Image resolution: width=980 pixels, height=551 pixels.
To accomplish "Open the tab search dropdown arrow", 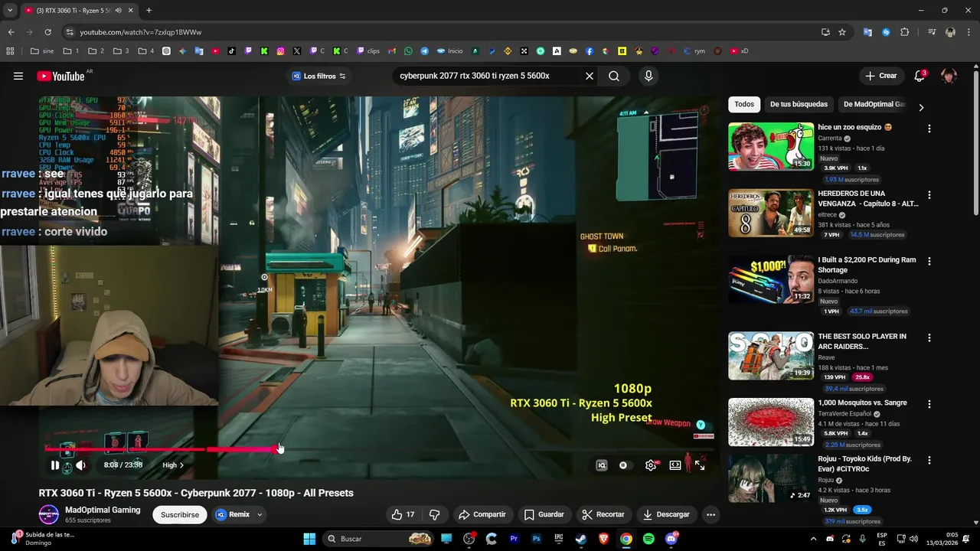I will pos(10,11).
